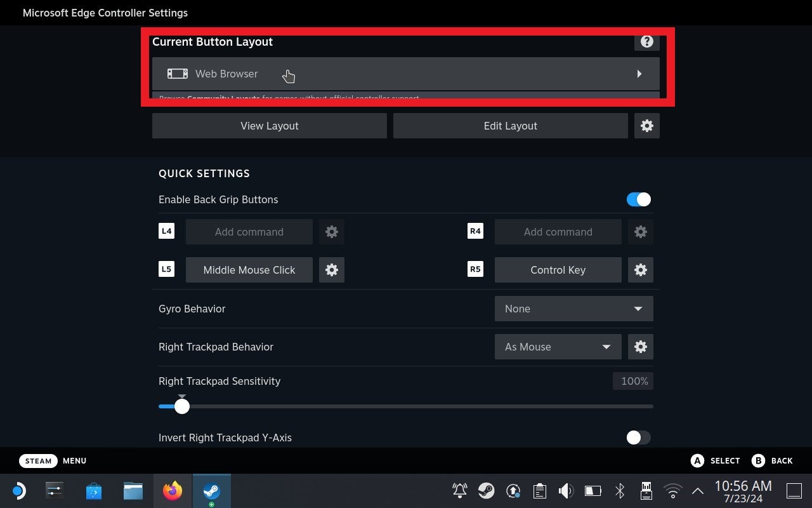Open the Right Trackpad Behavior dropdown
The height and width of the screenshot is (508, 812).
tap(557, 347)
